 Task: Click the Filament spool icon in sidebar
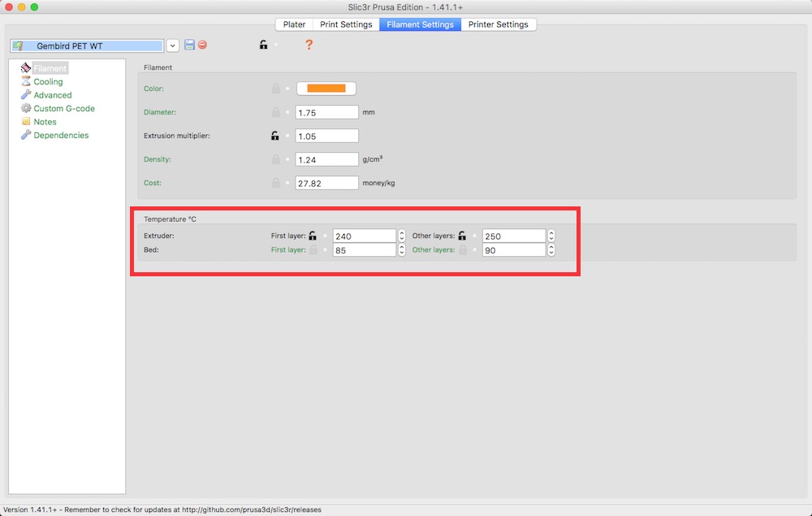pos(26,68)
